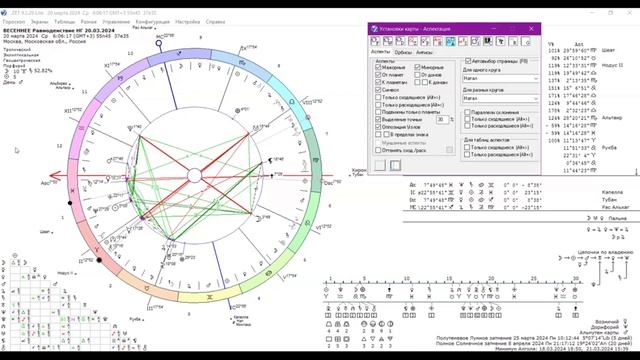Click highlighted cyan Aspectation page icon
Viewport: 640px width, 360px height.
[451, 41]
